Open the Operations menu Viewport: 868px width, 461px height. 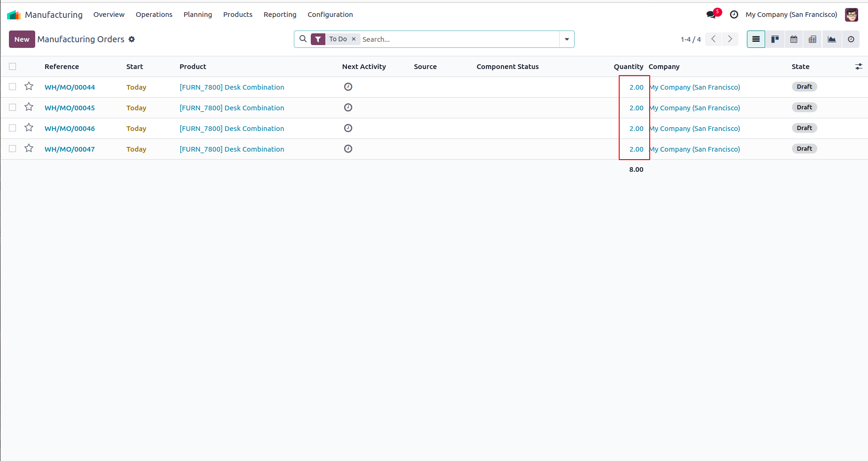[154, 15]
